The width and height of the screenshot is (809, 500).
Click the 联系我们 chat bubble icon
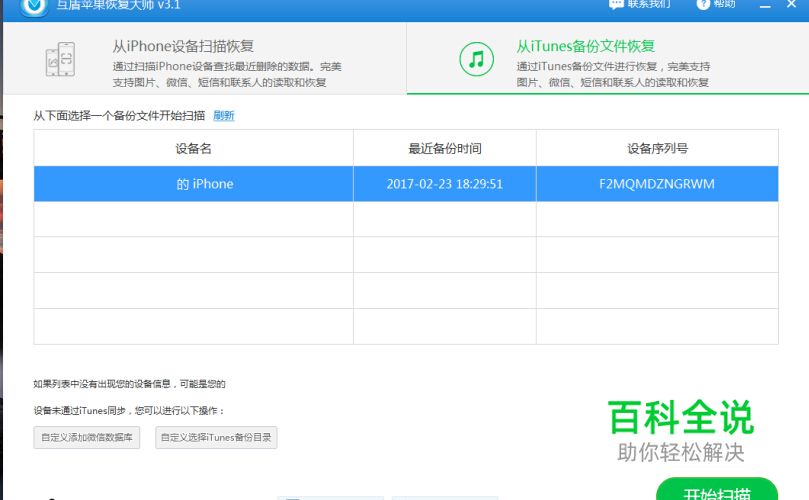coord(616,4)
